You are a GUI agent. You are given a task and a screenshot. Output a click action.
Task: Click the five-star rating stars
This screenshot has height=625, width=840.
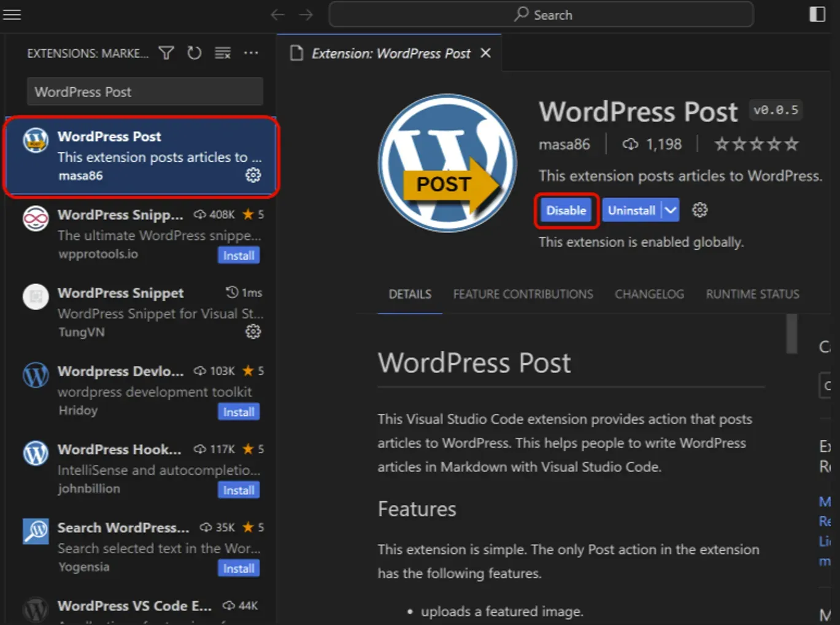coord(756,144)
